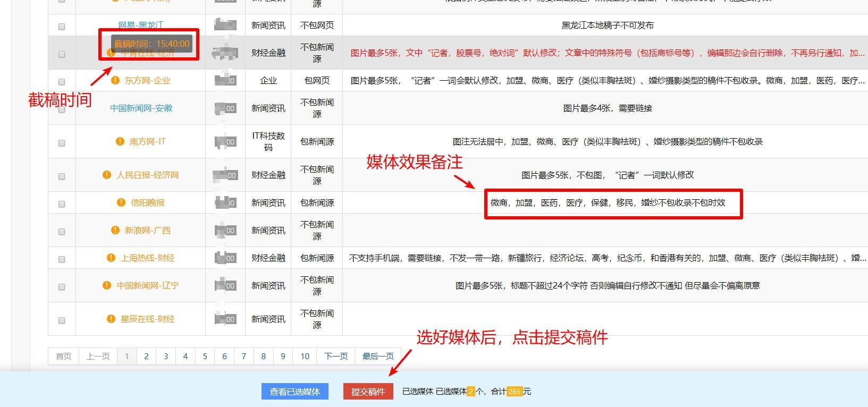This screenshot has width=868, height=407.
Task: Tick the checkbox for the 东方网-企业 row
Action: pyautogui.click(x=62, y=82)
